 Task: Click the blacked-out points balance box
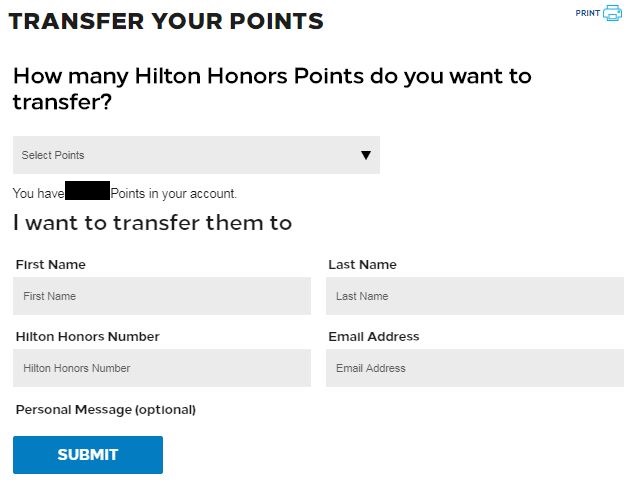87,191
